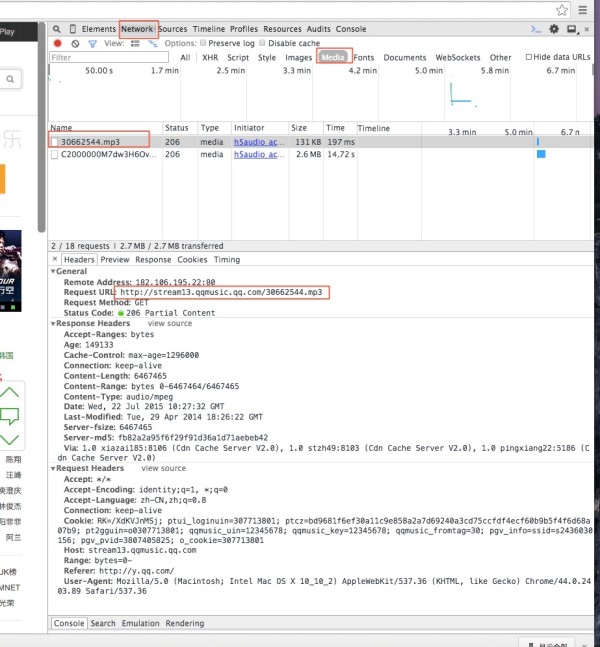This screenshot has width=600, height=647.
Task: Toggle the network filter funnel icon
Action: point(92,44)
